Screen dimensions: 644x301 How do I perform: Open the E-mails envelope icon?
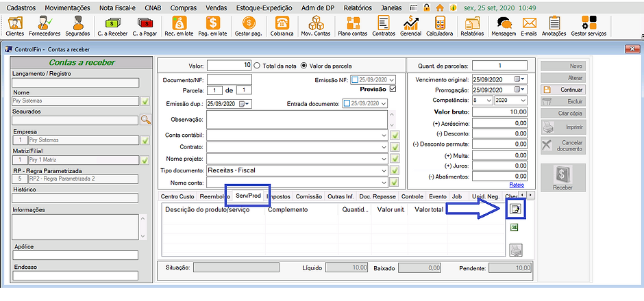click(x=529, y=26)
